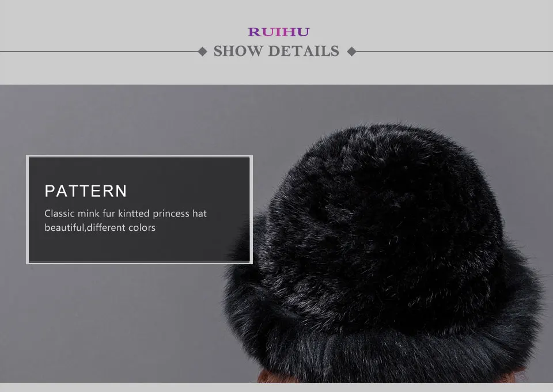
Task: Click the white border of the PATTERN box
Action: 139,156
